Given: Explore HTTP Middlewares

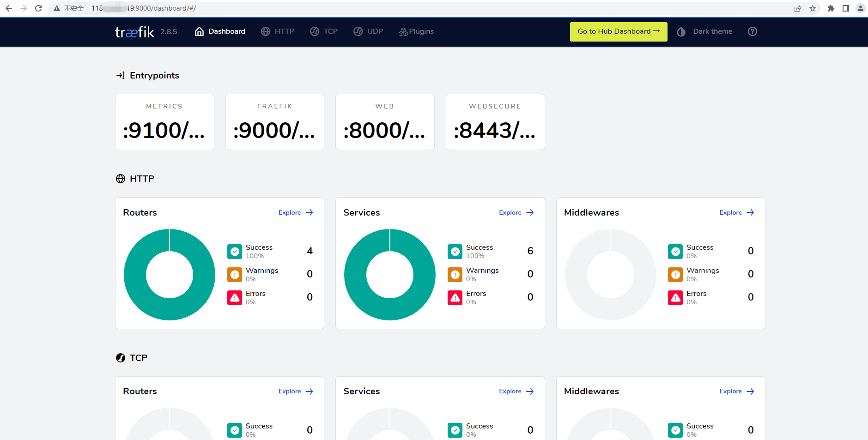Looking at the screenshot, I should (736, 212).
